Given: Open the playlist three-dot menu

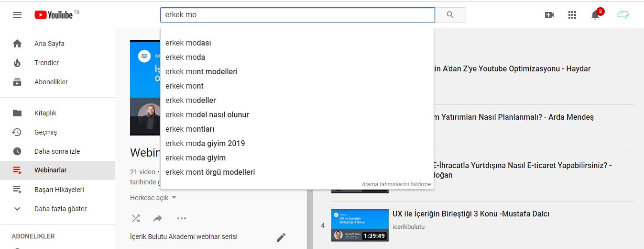Looking at the screenshot, I should tap(182, 218).
